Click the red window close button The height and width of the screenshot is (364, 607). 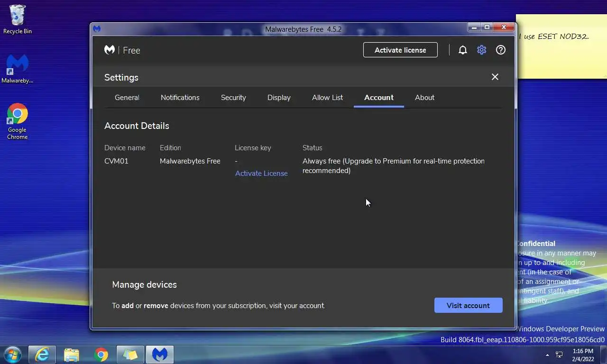click(x=504, y=27)
